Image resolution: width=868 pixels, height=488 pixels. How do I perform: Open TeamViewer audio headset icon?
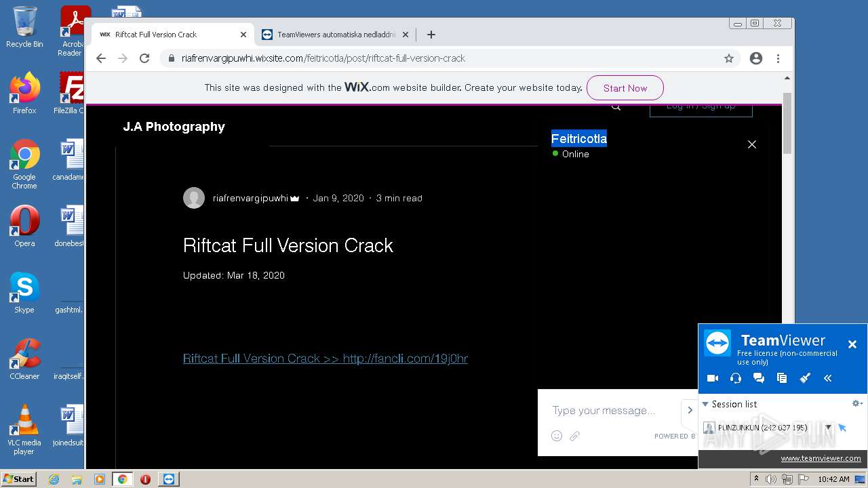[x=736, y=378]
